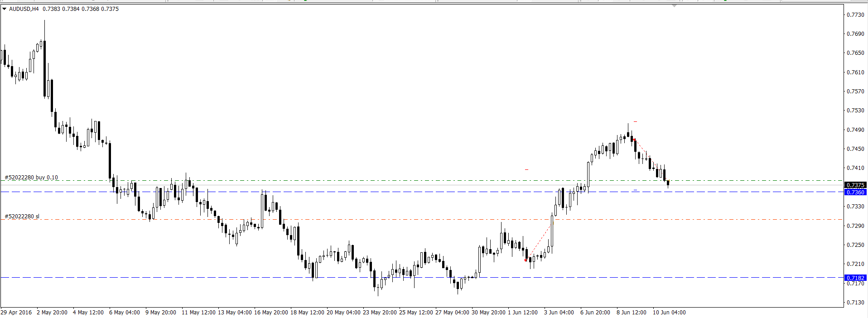Click the 9 May 20:00 time label
The height and width of the screenshot is (318, 868).
(161, 312)
